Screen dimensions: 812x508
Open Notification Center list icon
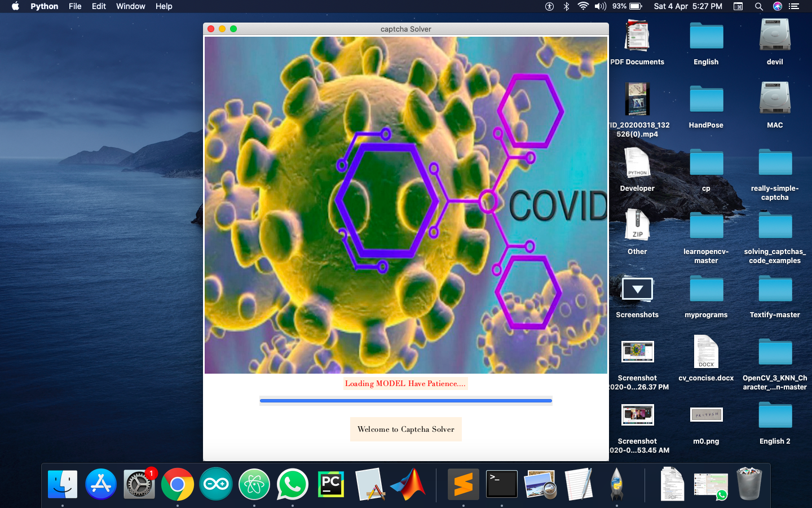pos(794,6)
